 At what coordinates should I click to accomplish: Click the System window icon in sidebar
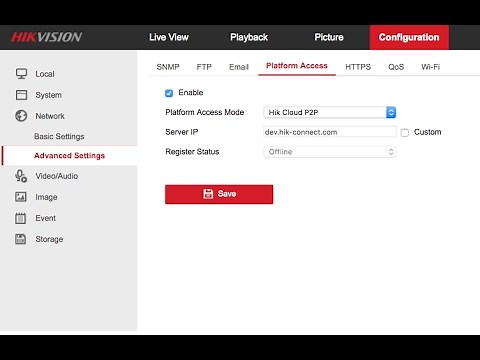21,95
